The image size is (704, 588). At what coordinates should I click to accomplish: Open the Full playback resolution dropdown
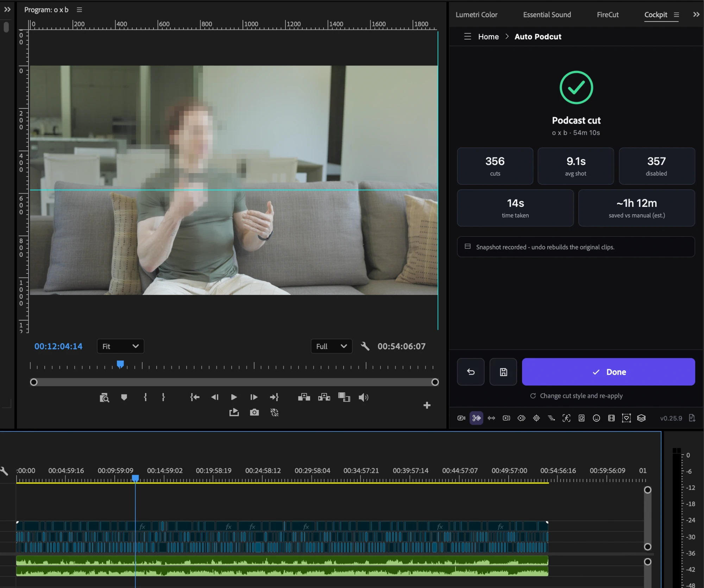pyautogui.click(x=332, y=346)
